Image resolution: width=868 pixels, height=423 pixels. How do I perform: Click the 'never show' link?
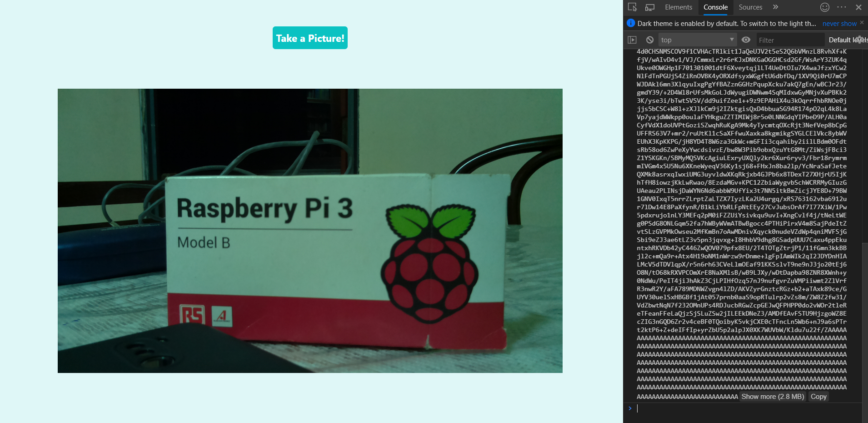pyautogui.click(x=839, y=24)
